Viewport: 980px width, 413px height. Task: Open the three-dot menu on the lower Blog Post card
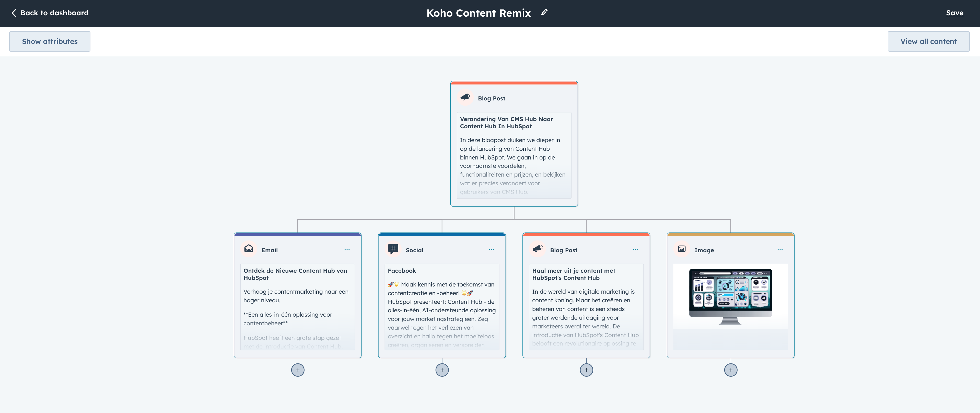636,250
